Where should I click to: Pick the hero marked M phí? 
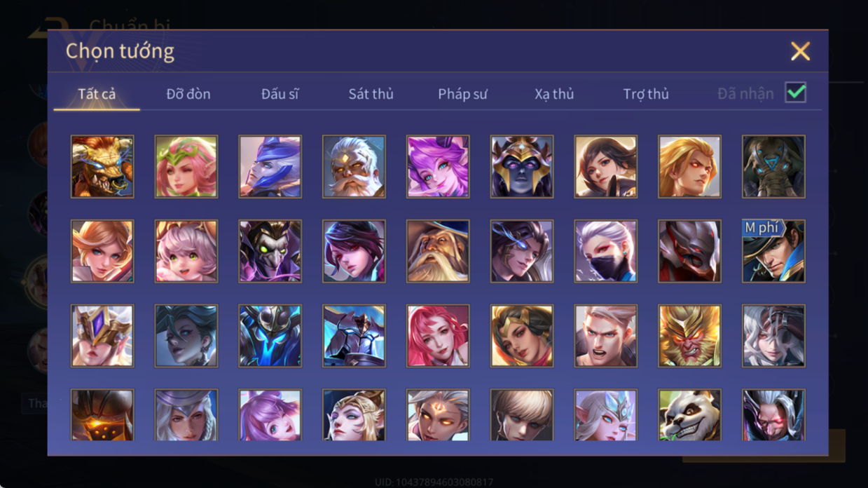[773, 251]
